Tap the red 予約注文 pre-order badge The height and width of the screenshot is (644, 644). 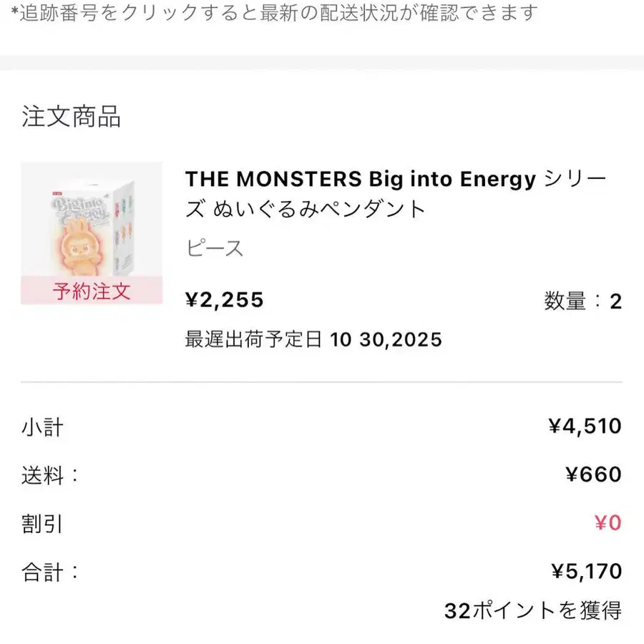click(x=92, y=291)
